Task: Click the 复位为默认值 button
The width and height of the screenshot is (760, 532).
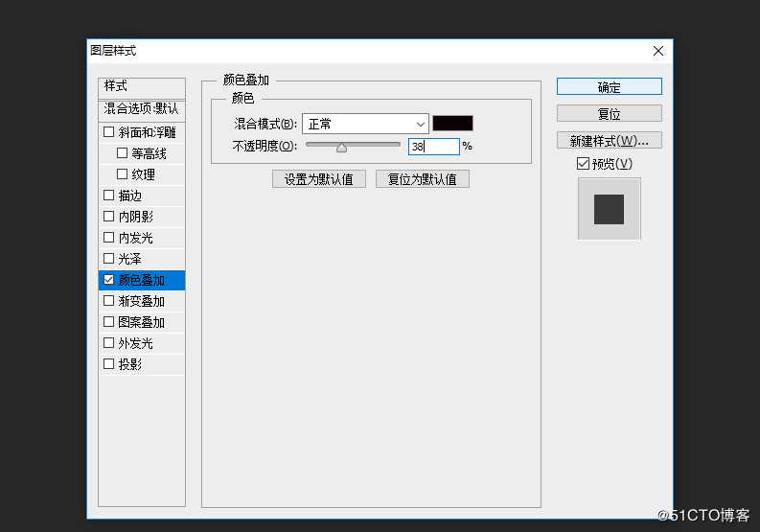Action: pyautogui.click(x=422, y=179)
